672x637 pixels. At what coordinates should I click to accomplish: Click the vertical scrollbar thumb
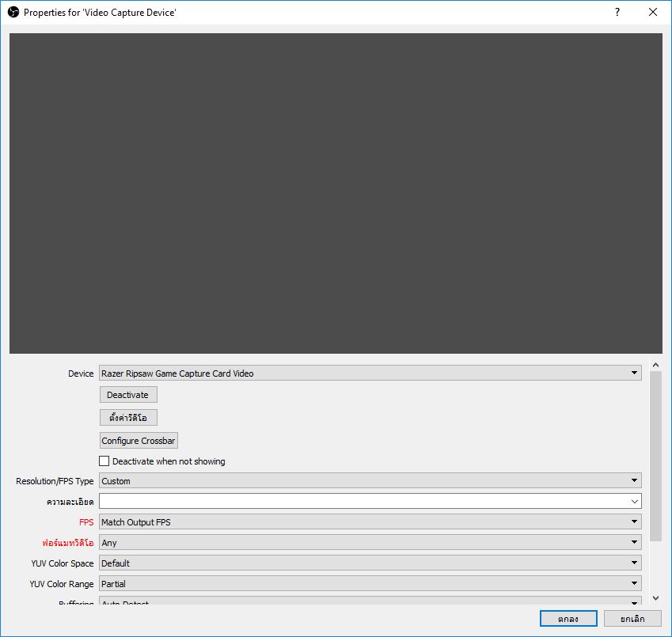(x=655, y=455)
